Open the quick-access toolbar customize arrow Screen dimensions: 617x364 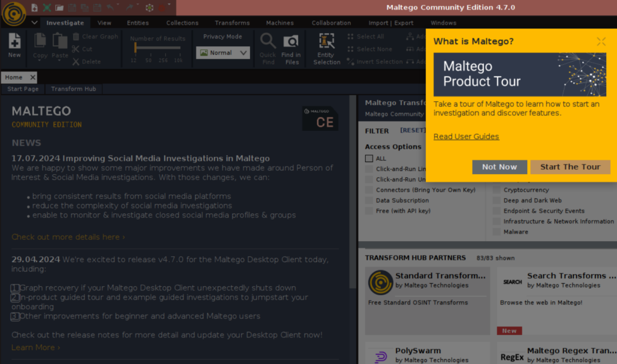(x=169, y=5)
